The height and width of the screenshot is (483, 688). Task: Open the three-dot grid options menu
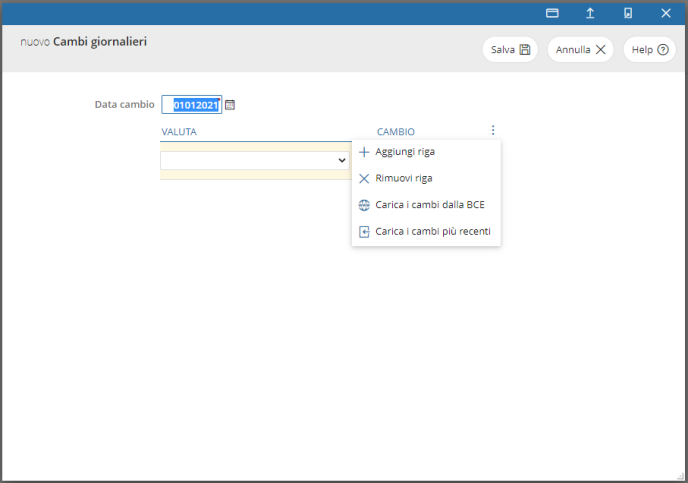pyautogui.click(x=492, y=130)
